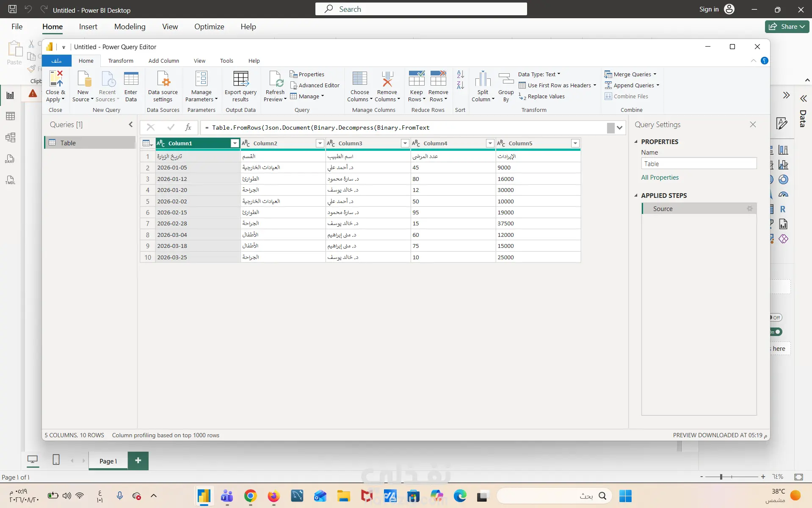Open Column5 filter dropdown
The width and height of the screenshot is (812, 508).
click(575, 143)
